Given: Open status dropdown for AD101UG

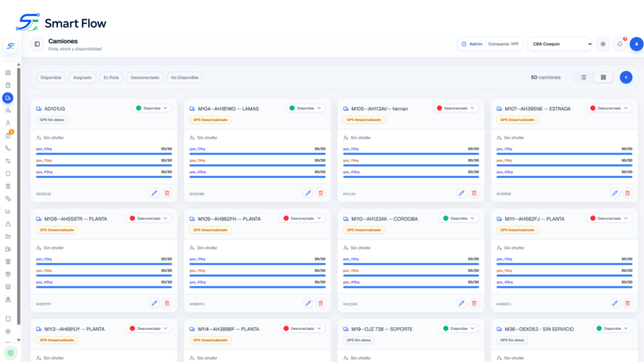Looking at the screenshot, I should [x=152, y=108].
